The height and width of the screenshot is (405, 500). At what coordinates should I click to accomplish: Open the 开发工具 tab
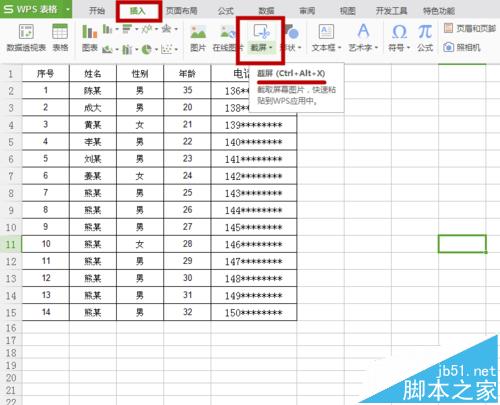click(392, 11)
